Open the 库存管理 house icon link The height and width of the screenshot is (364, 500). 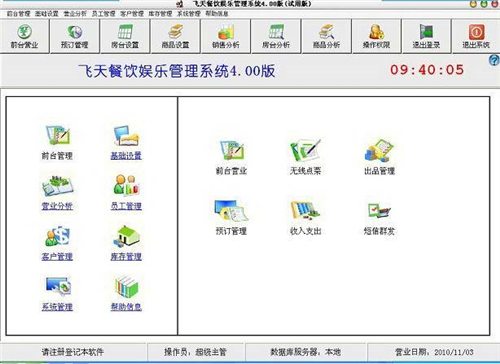tap(126, 242)
